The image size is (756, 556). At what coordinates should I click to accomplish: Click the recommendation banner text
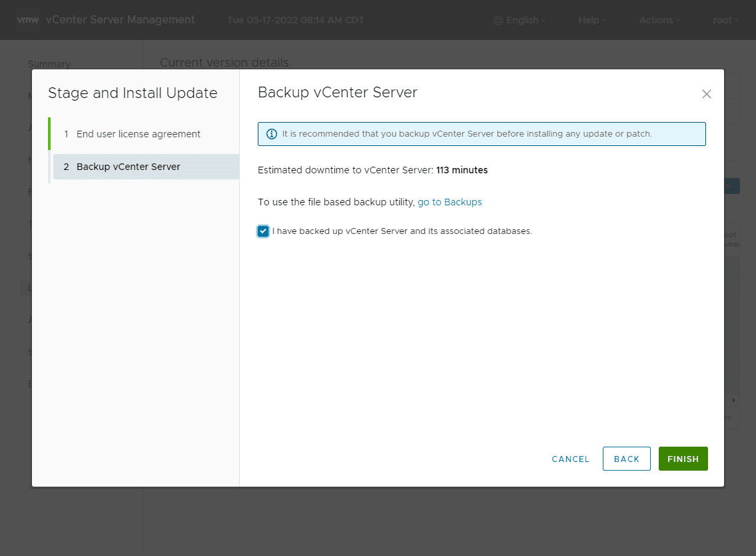pos(467,134)
